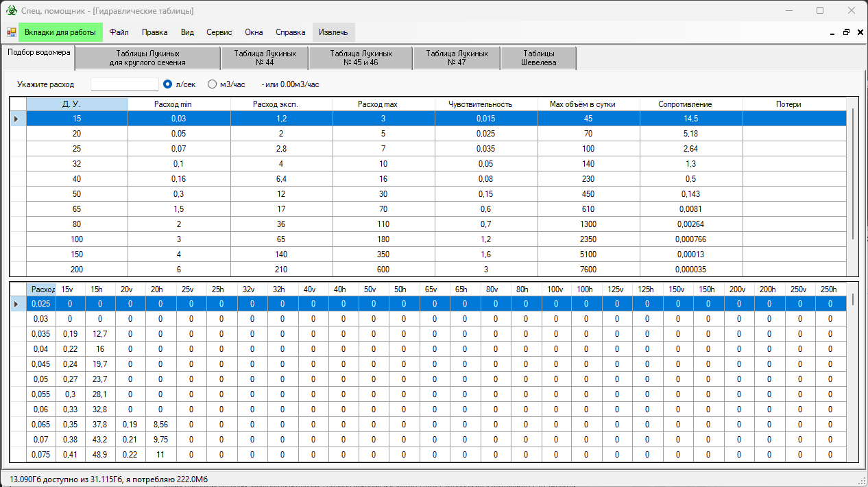Click the Извлечь button
This screenshot has width=868, height=487.
[x=333, y=32]
